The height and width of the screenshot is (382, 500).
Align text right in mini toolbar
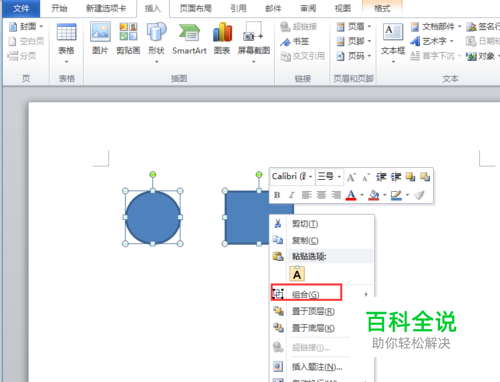(336, 195)
